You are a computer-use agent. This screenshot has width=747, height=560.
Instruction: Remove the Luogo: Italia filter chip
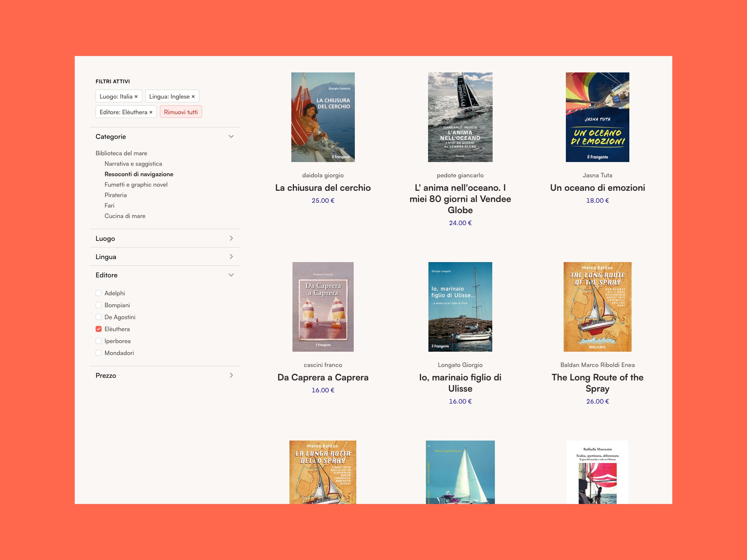coord(136,97)
